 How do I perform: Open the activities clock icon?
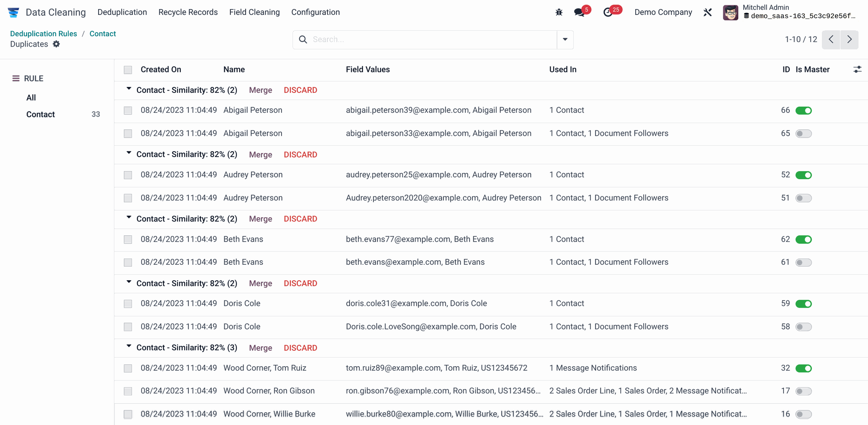[608, 12]
